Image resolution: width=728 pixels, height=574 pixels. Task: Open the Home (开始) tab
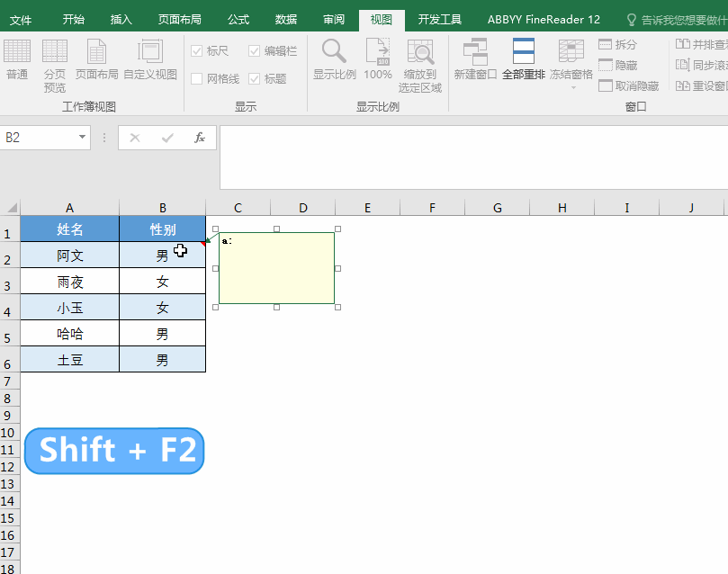point(74,20)
